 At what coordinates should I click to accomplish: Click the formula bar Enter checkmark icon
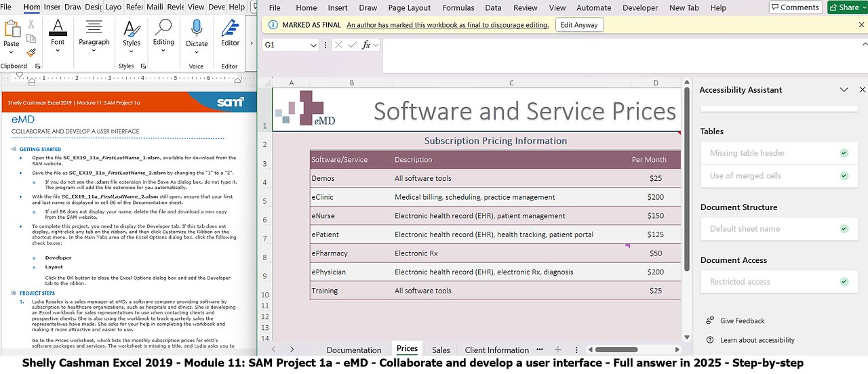(x=352, y=45)
